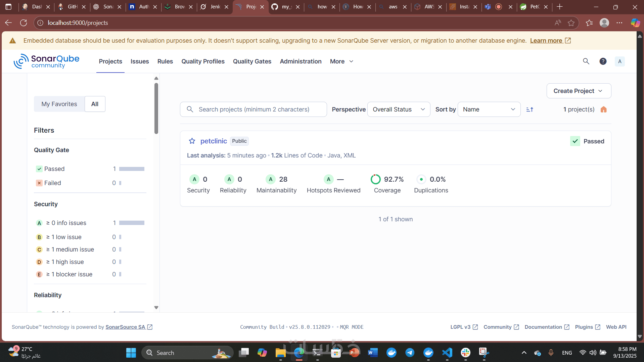The width and height of the screenshot is (644, 362).
Task: Open the Administration section
Action: click(x=301, y=61)
